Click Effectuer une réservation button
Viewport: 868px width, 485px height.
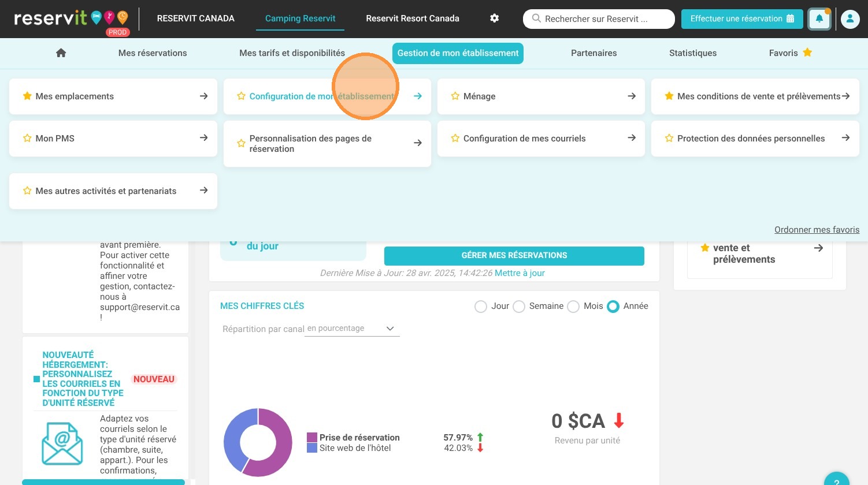pyautogui.click(x=742, y=18)
